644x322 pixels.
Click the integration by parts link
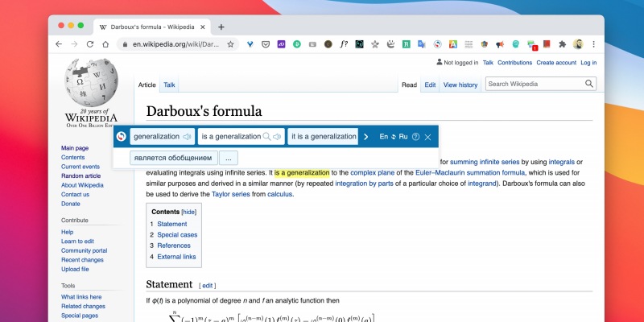pyautogui.click(x=365, y=184)
